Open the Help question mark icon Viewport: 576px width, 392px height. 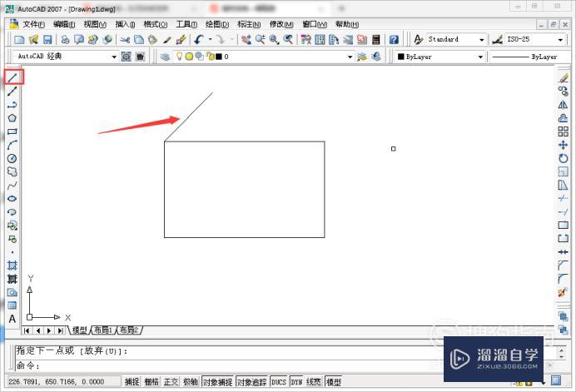click(394, 39)
